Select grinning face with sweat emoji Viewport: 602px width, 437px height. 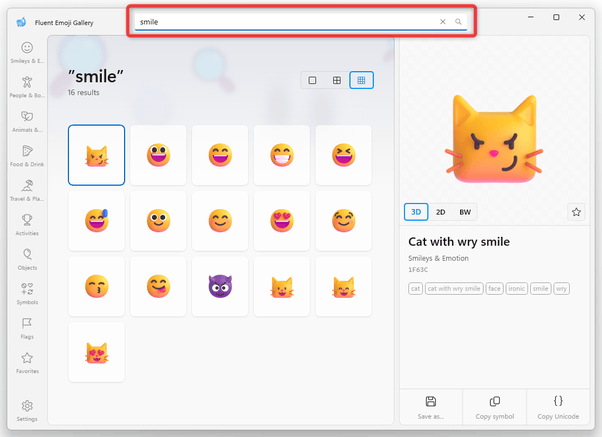[x=96, y=221]
